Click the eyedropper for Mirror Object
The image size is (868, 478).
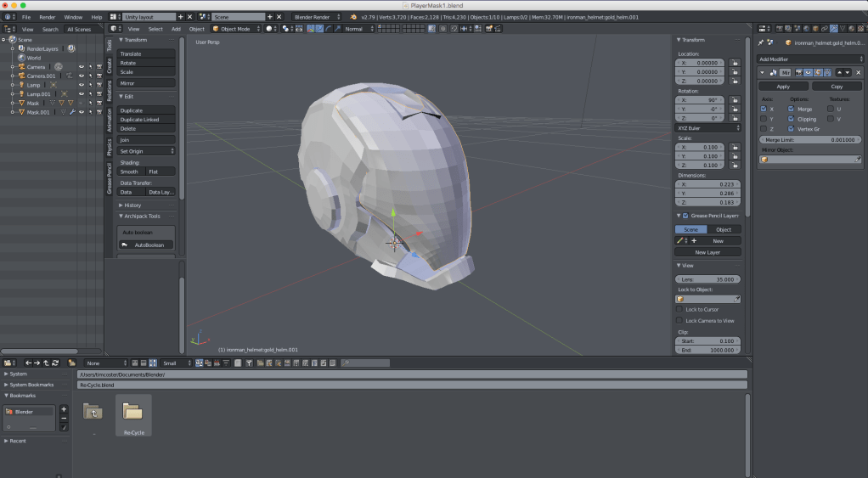point(857,159)
